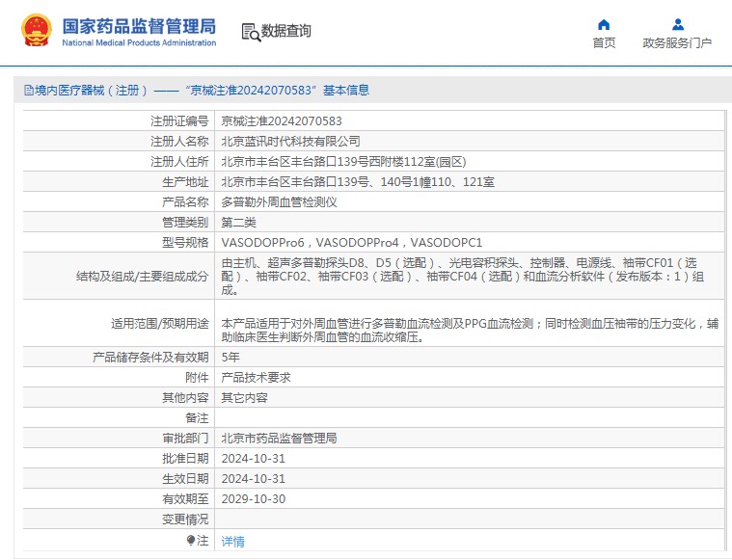
Task: Click the 北京市药品监督管理局 approval department value
Action: point(279,438)
